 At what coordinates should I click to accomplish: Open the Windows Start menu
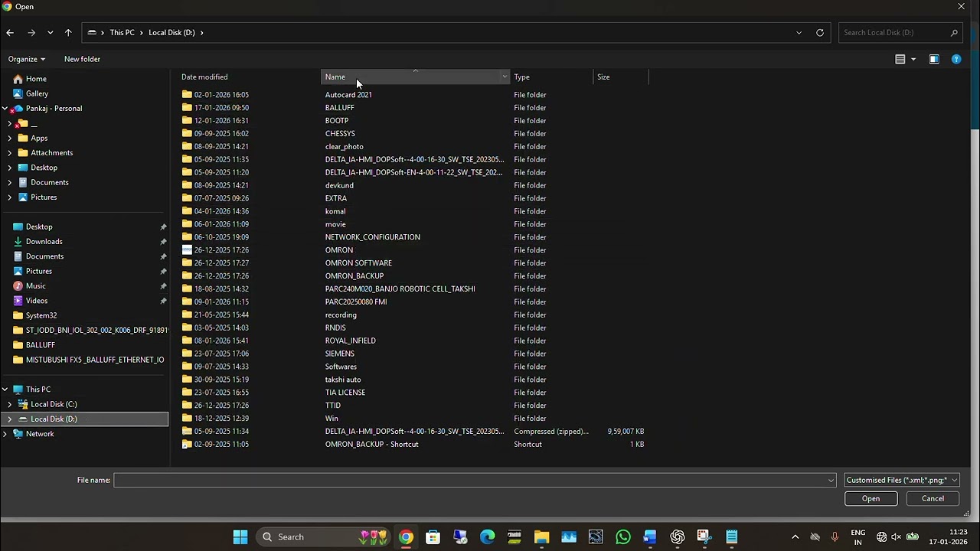click(240, 537)
